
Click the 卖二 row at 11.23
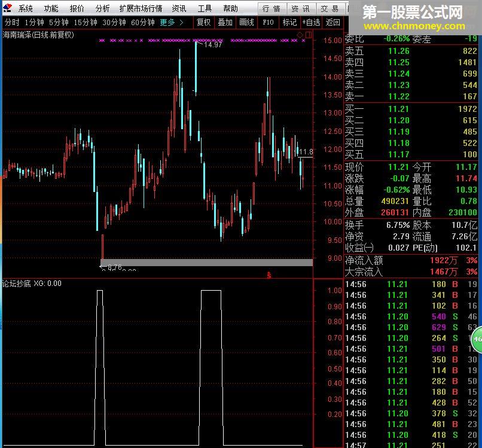tap(411, 85)
